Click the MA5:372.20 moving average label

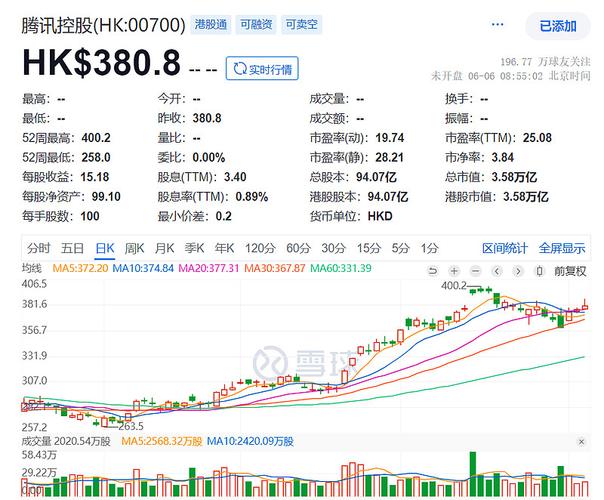[80, 268]
